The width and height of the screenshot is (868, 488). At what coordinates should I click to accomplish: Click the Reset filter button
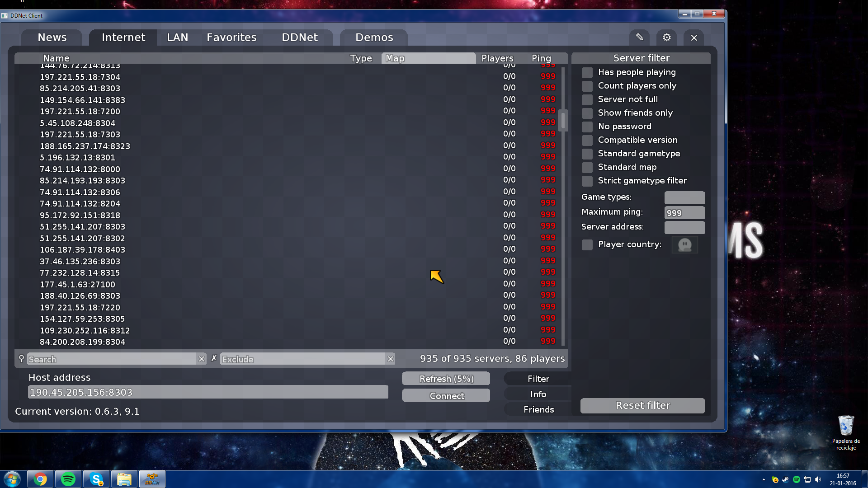pos(642,405)
